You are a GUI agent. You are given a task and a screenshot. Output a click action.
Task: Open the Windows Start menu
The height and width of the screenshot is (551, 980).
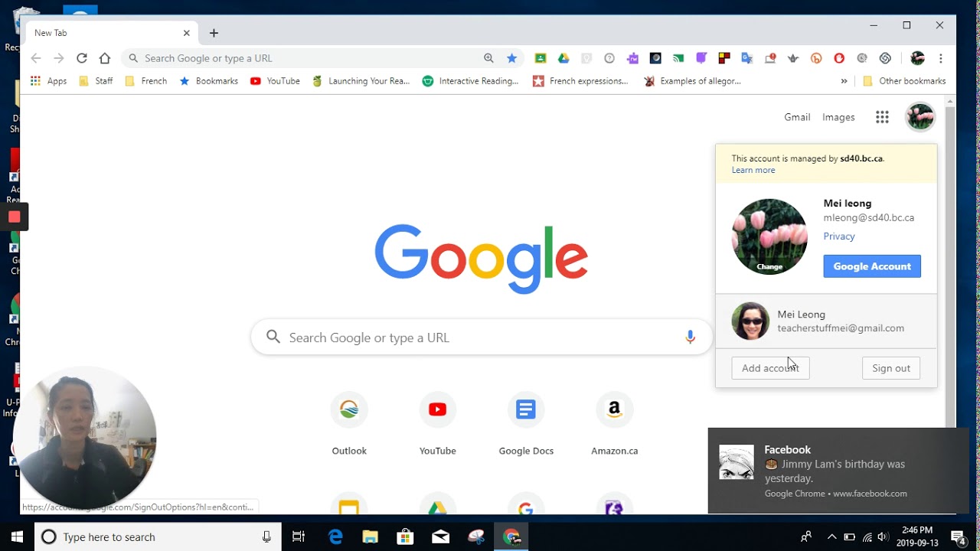click(17, 536)
